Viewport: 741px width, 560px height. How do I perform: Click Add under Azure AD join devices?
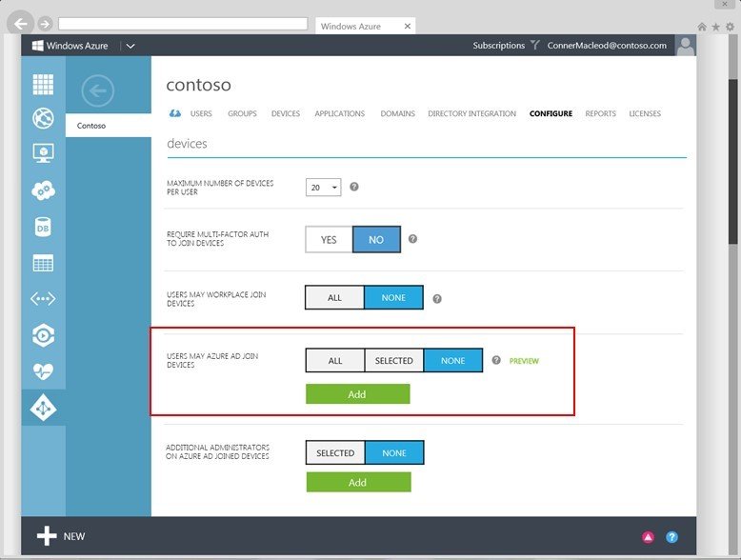[x=358, y=394]
